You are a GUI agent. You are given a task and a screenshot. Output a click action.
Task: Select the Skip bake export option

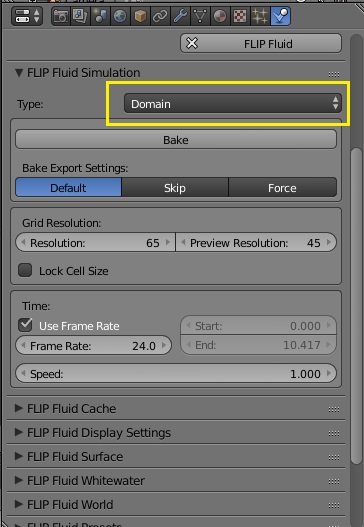point(175,188)
